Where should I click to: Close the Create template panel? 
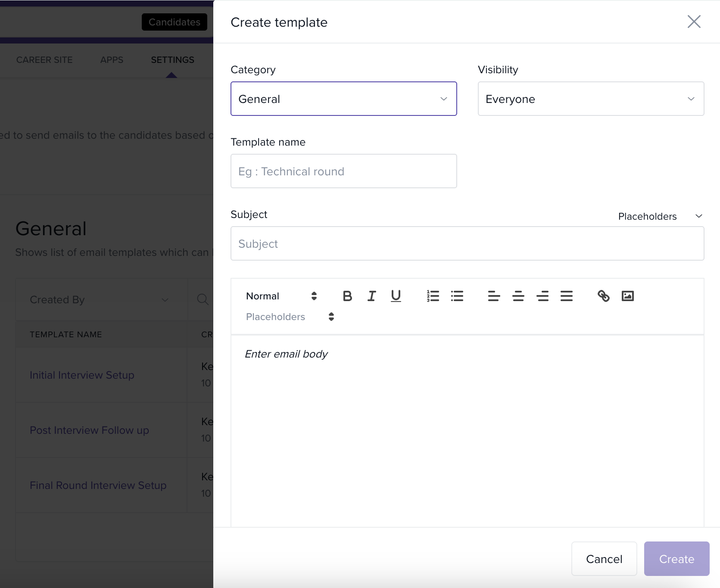(x=694, y=22)
